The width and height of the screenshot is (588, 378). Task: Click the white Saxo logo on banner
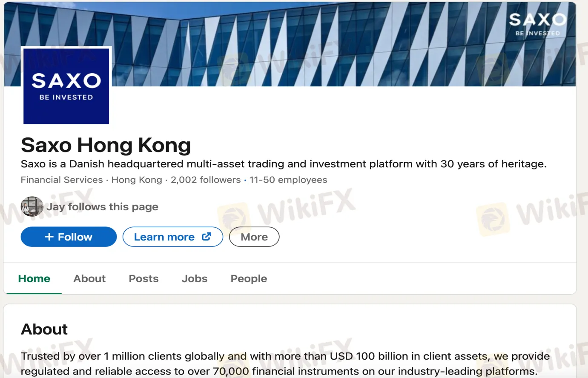tap(537, 24)
